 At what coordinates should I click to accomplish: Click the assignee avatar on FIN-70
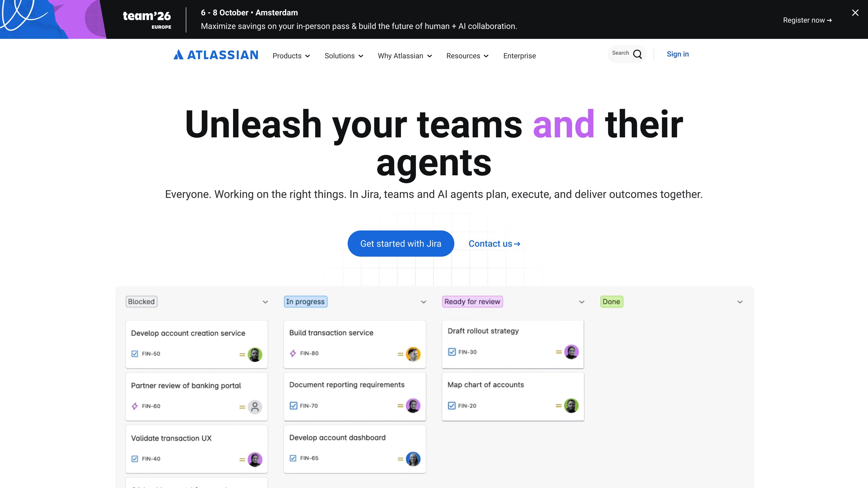point(413,406)
